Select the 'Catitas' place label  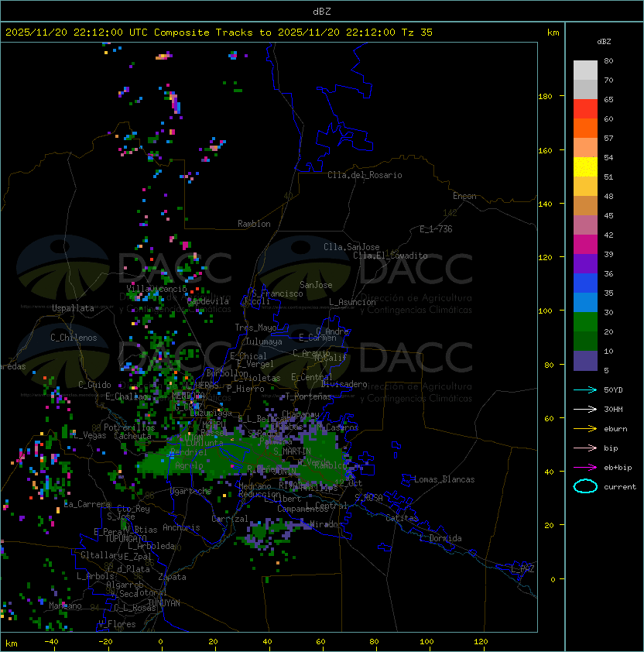(402, 518)
